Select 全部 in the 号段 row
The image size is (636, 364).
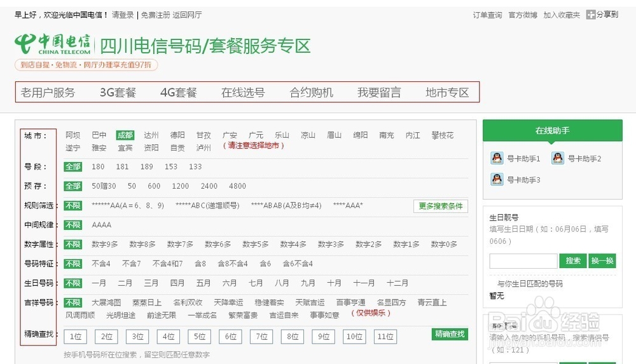coord(73,166)
